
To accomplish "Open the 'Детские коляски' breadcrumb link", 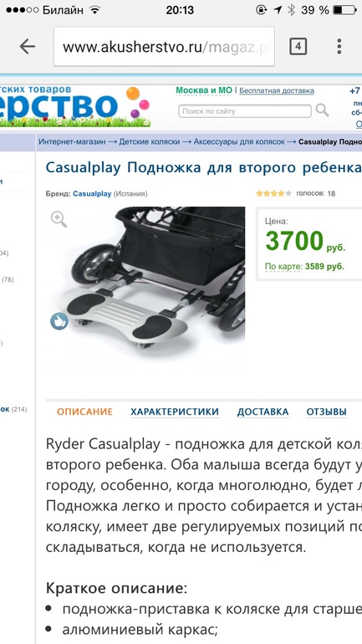I will (x=150, y=141).
